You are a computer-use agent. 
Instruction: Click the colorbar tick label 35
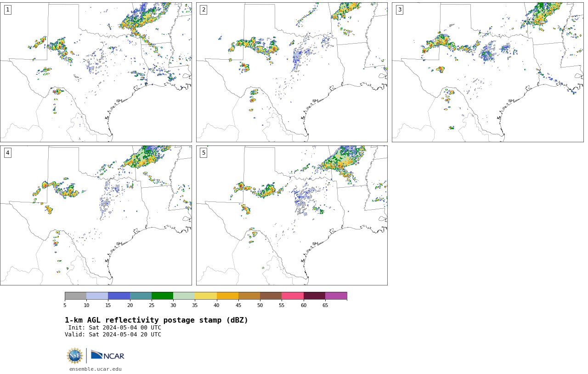coord(195,305)
